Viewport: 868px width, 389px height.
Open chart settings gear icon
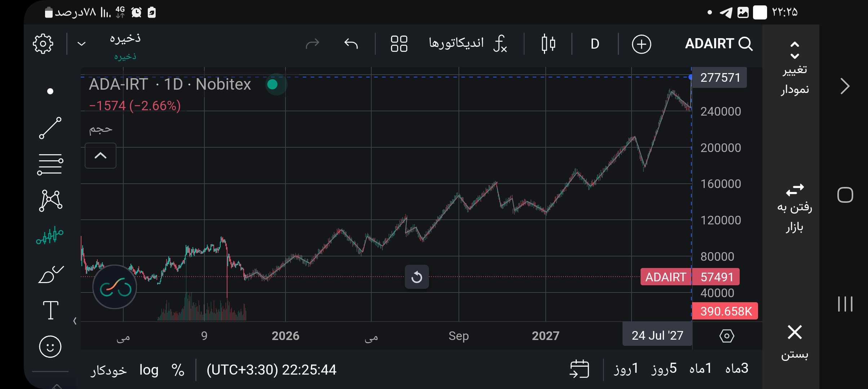43,44
